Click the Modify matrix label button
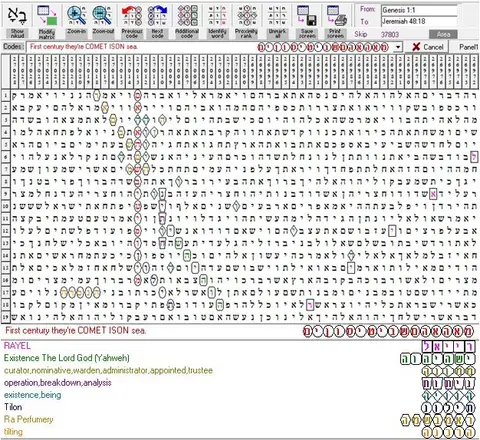 tap(47, 33)
